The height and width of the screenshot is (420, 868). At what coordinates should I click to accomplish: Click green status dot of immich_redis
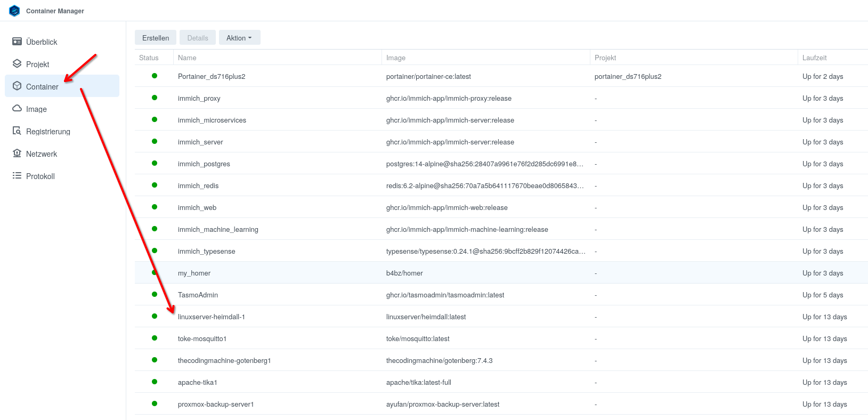click(155, 185)
